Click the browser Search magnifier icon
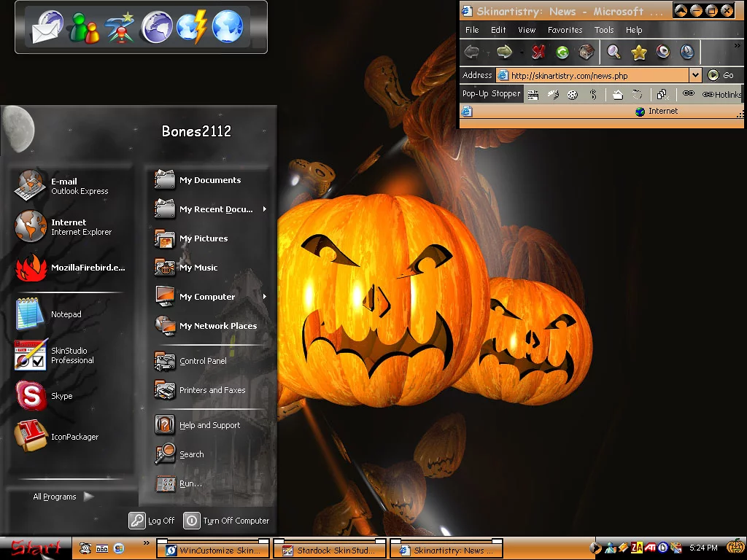Screen dimensions: 747x560 [x=614, y=52]
